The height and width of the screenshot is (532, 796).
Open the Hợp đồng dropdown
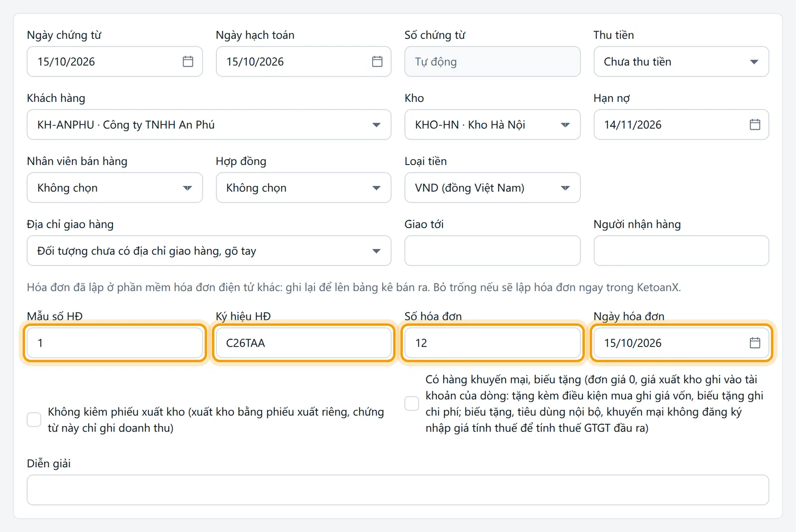click(x=303, y=188)
